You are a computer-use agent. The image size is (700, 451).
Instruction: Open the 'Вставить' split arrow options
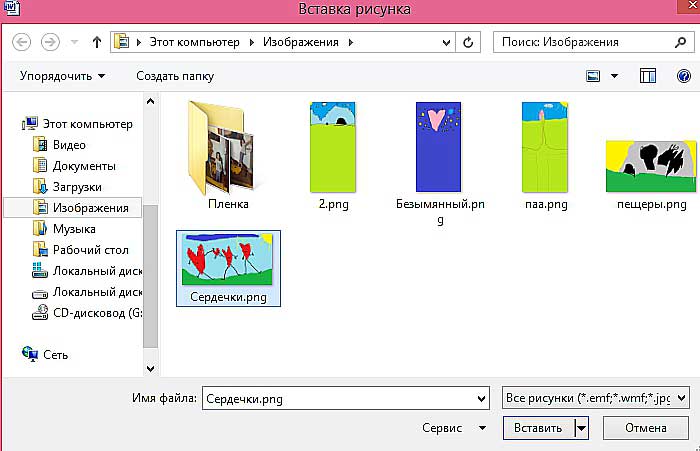coord(581,428)
